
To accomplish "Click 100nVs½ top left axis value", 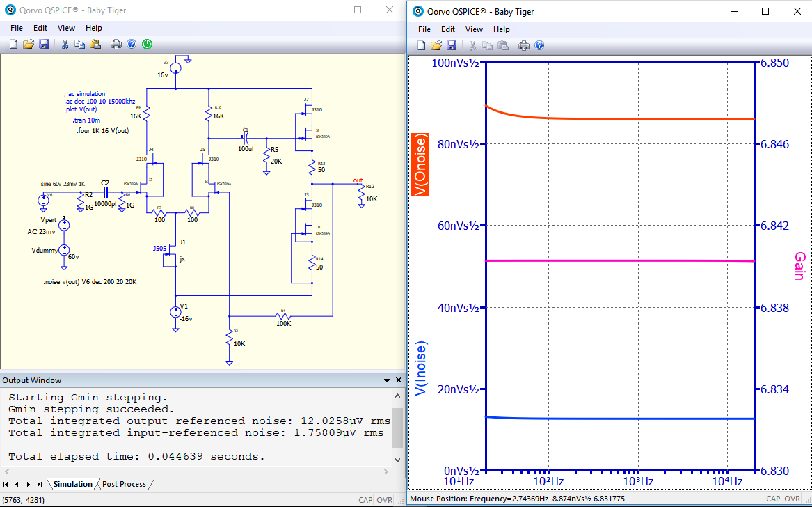I will point(456,63).
